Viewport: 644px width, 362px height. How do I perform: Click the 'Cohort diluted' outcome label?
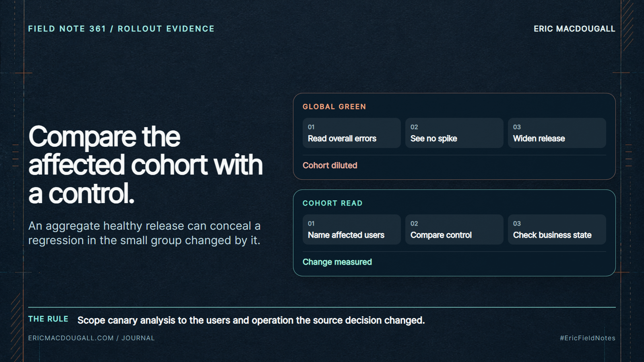pyautogui.click(x=330, y=165)
